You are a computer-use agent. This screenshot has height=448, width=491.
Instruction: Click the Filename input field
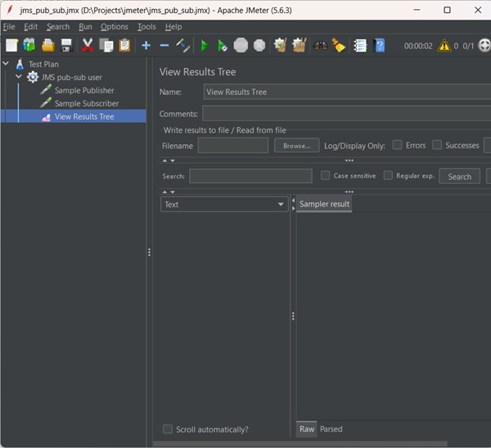[232, 146]
